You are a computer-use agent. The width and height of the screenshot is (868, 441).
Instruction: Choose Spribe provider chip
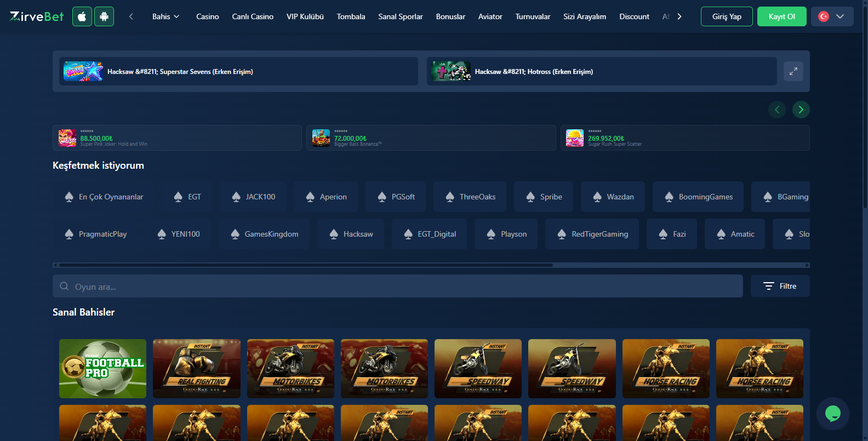(x=544, y=197)
